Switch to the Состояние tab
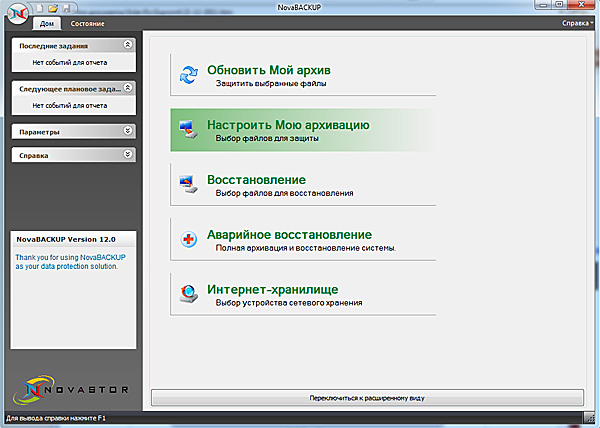Image resolution: width=600 pixels, height=428 pixels. (87, 22)
